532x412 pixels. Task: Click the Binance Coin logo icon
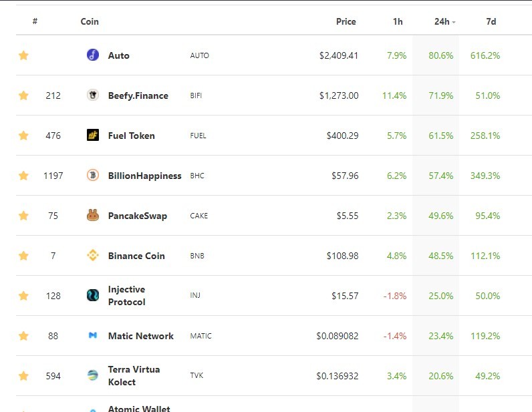(93, 255)
